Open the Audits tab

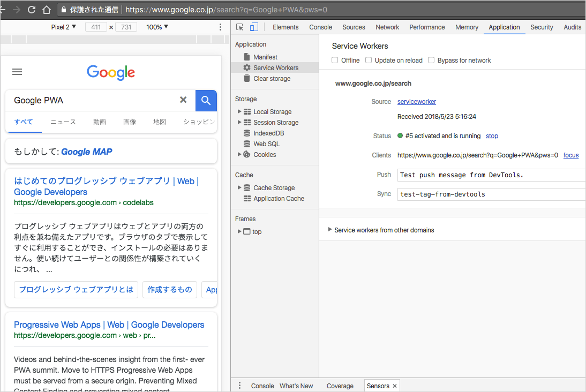point(572,27)
